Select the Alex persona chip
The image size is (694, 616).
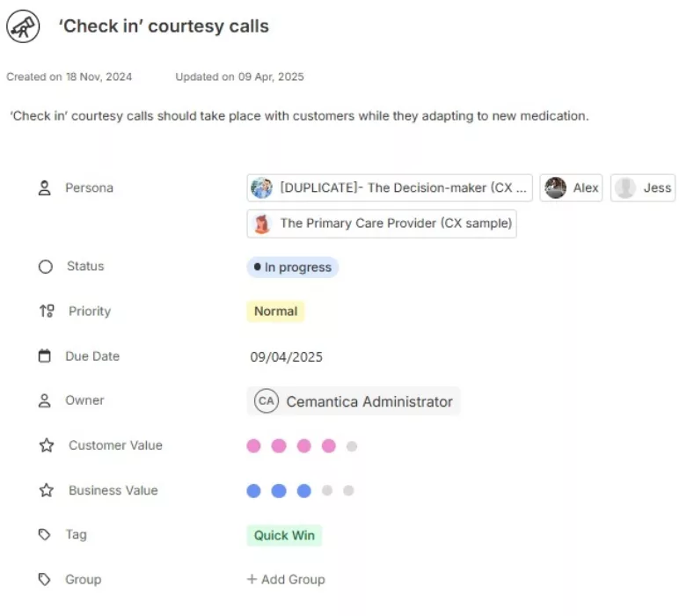pyautogui.click(x=572, y=188)
